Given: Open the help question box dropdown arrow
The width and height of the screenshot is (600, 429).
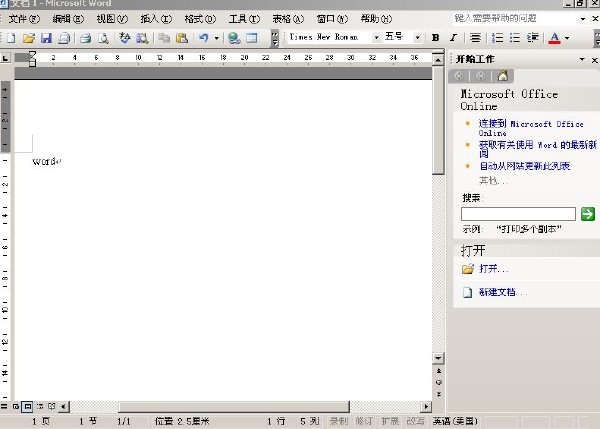Looking at the screenshot, I should (582, 18).
